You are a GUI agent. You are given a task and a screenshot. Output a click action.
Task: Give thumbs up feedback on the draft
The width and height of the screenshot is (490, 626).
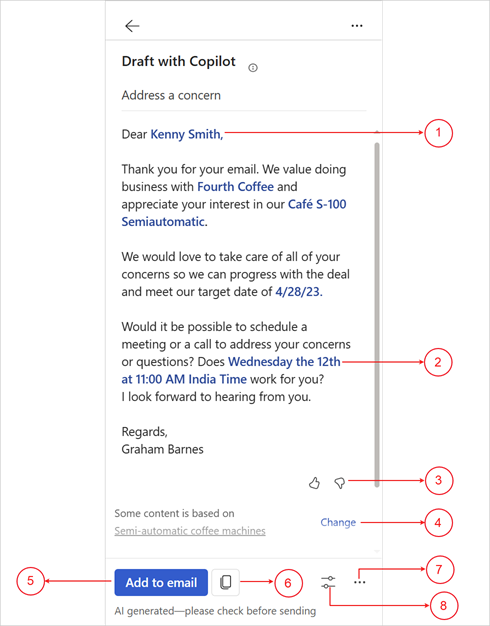click(315, 483)
